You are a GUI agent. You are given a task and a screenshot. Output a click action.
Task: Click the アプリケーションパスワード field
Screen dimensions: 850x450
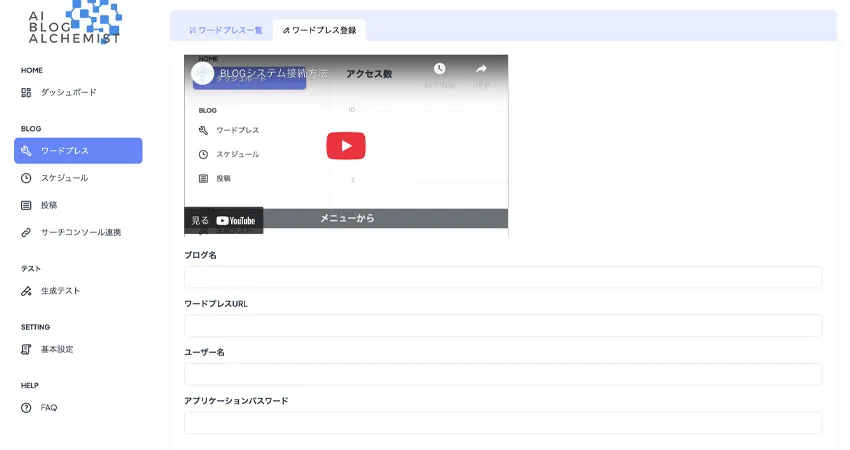tap(503, 423)
